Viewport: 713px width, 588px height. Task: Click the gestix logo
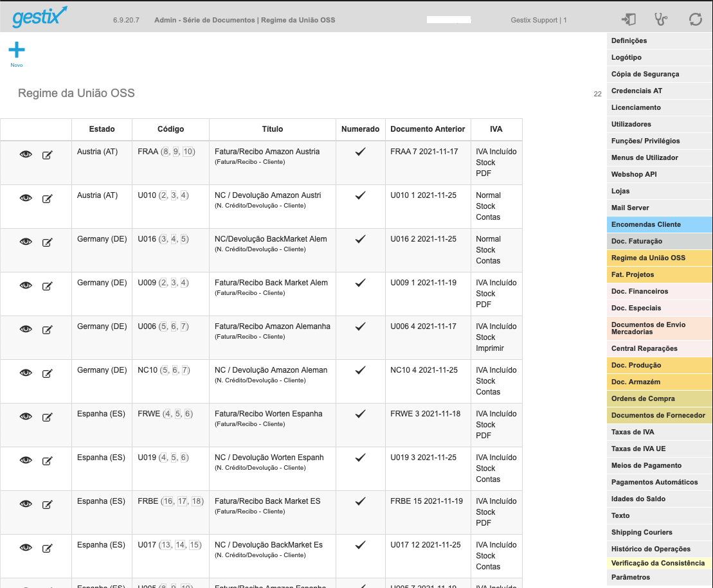click(40, 17)
